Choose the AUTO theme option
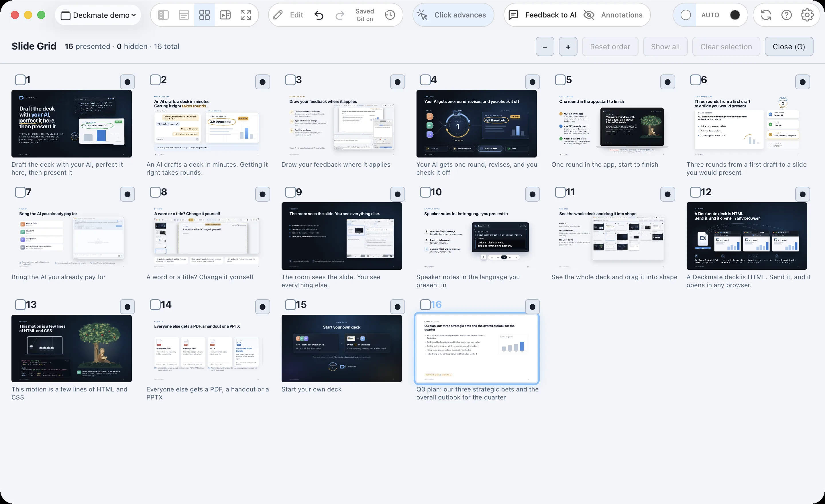Screen dimensions: 825x504 point(710,15)
